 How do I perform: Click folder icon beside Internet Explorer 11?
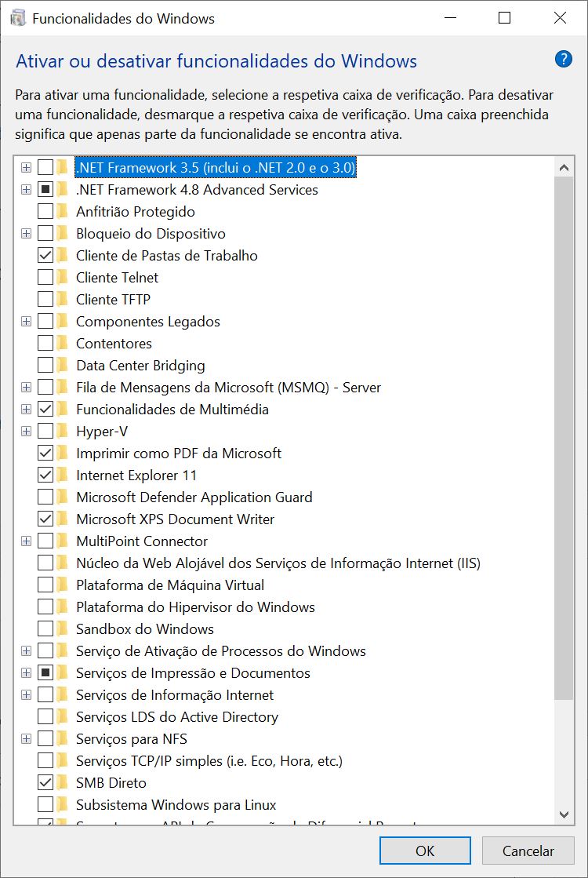click(61, 475)
